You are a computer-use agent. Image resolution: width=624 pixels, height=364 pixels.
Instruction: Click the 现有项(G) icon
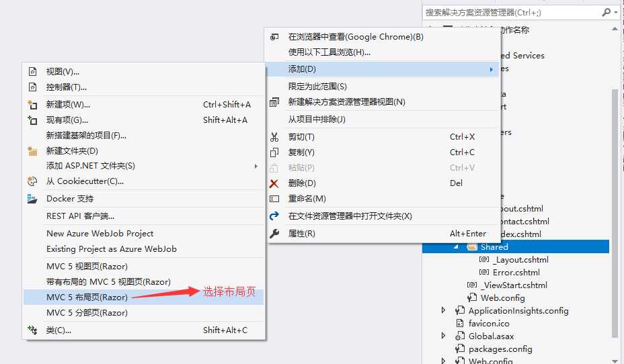pos(32,120)
